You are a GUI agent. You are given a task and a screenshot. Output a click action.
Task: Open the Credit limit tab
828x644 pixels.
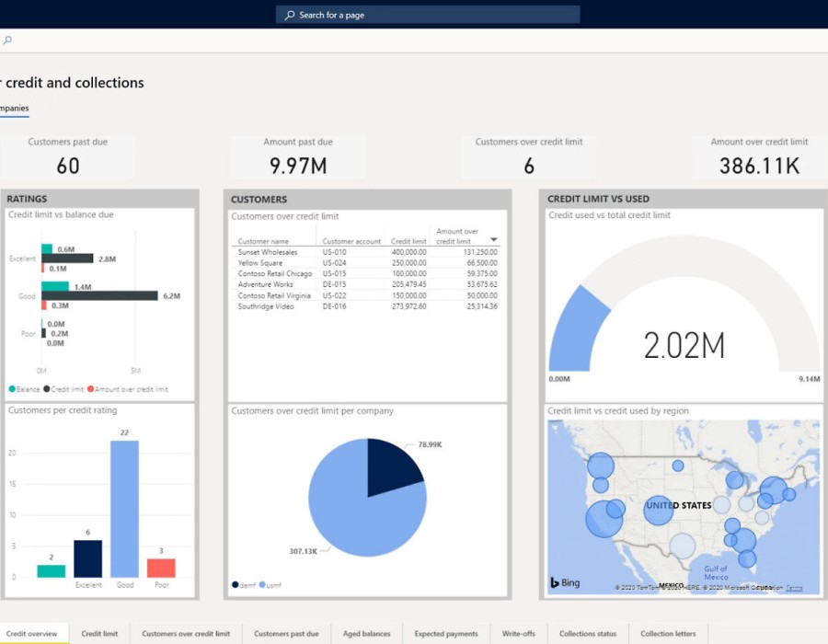[x=99, y=633]
